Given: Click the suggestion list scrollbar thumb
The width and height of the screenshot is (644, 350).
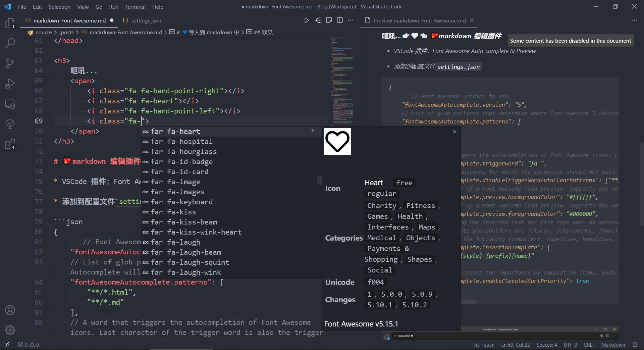Looking at the screenshot, I should click(x=319, y=181).
